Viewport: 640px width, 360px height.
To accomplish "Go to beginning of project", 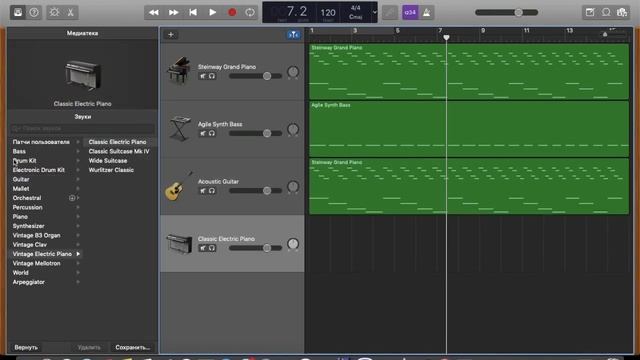I will pos(193,12).
